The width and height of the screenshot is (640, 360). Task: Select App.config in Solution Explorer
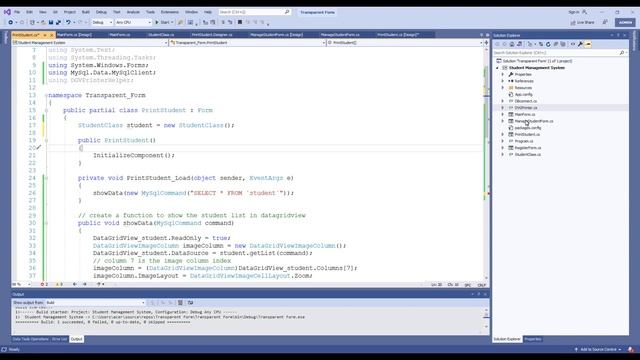[523, 94]
